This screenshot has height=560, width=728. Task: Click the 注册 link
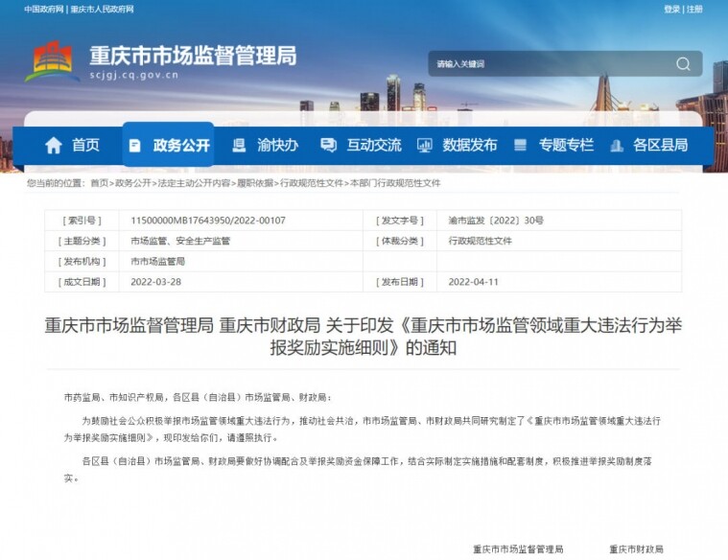tap(694, 10)
